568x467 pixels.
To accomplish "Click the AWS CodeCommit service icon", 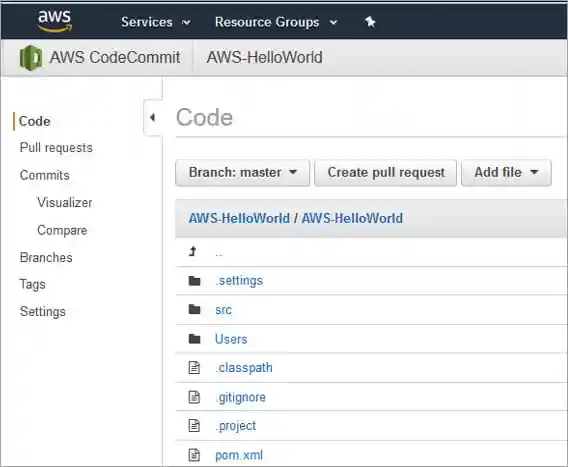I will click(31, 58).
